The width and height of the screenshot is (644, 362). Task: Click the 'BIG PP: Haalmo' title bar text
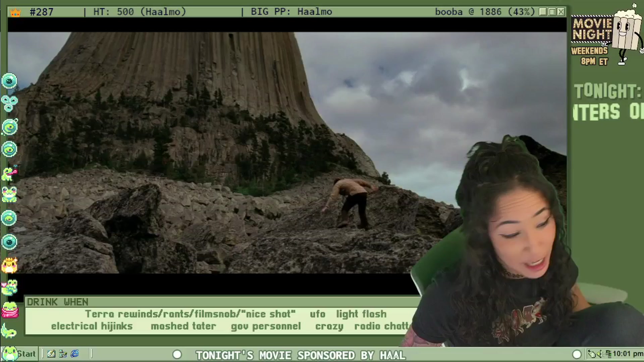pyautogui.click(x=291, y=12)
